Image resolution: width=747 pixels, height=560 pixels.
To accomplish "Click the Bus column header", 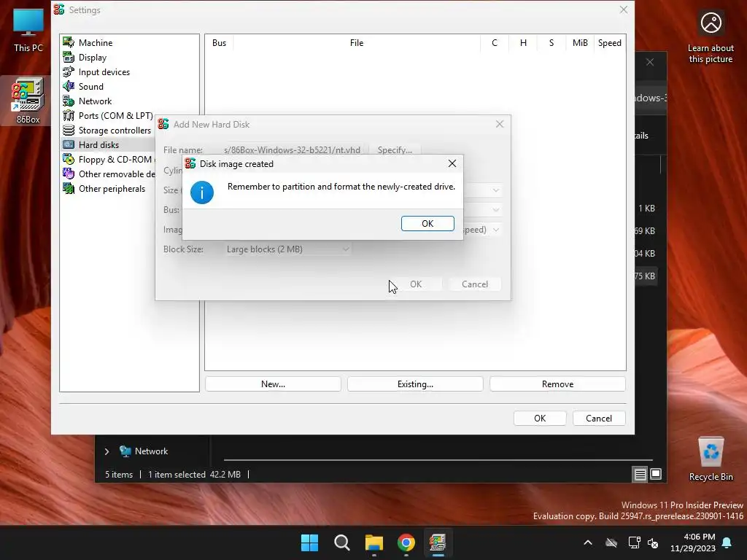I will point(219,43).
